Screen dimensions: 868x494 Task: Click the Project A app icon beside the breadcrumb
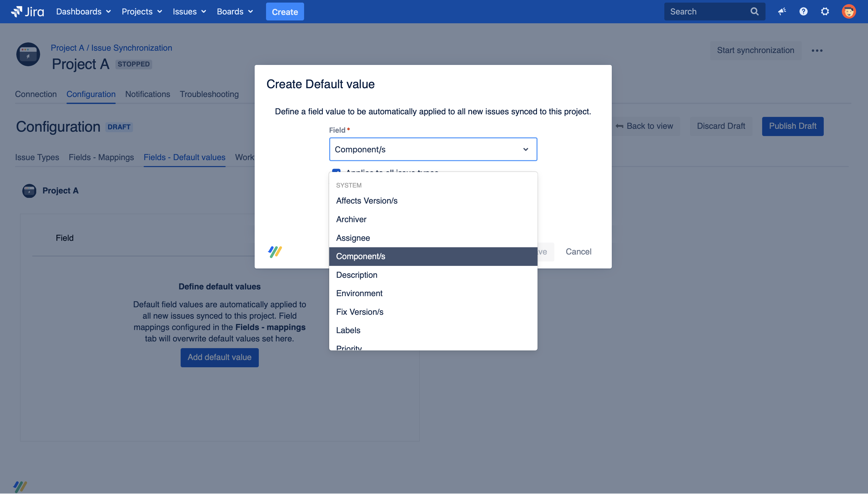click(x=28, y=54)
